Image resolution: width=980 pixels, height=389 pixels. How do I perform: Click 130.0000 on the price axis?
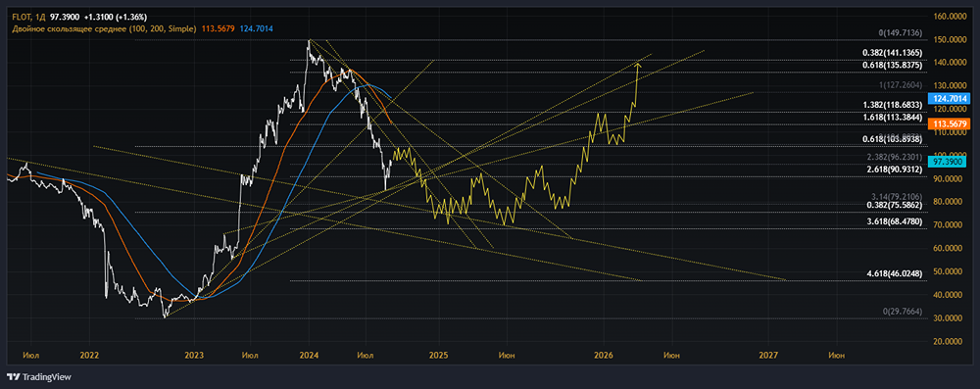coord(950,85)
